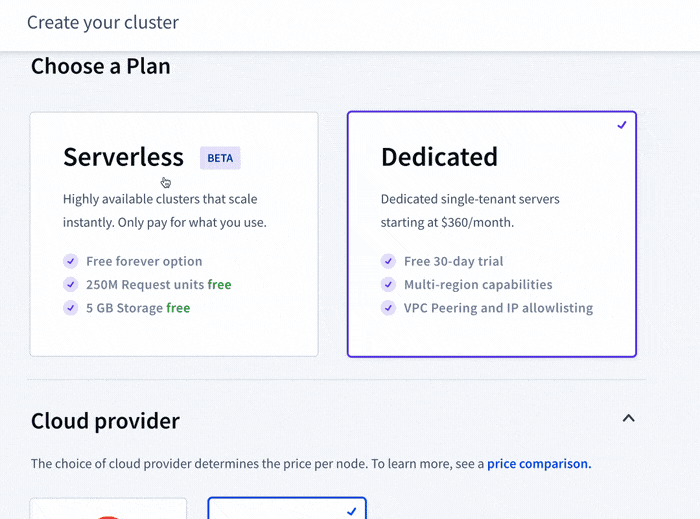The image size is (700, 519).
Task: Click the BETA badge next to Serverless
Action: (x=220, y=158)
